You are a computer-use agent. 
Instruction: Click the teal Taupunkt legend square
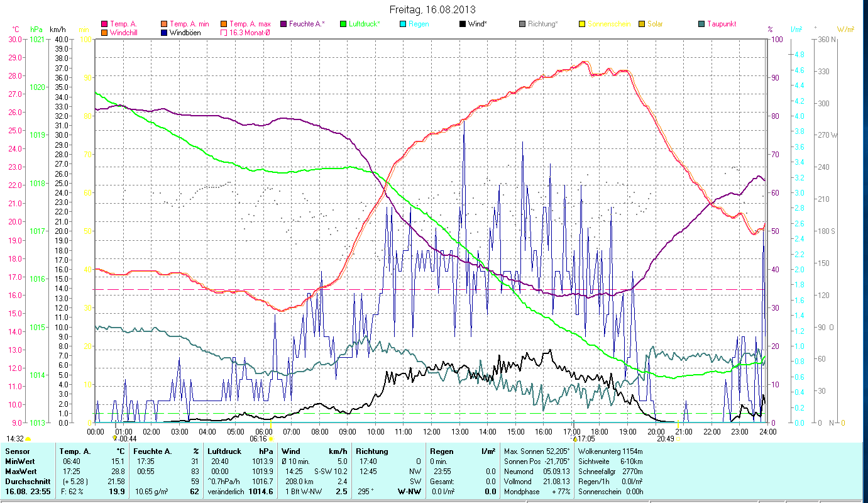coord(701,24)
